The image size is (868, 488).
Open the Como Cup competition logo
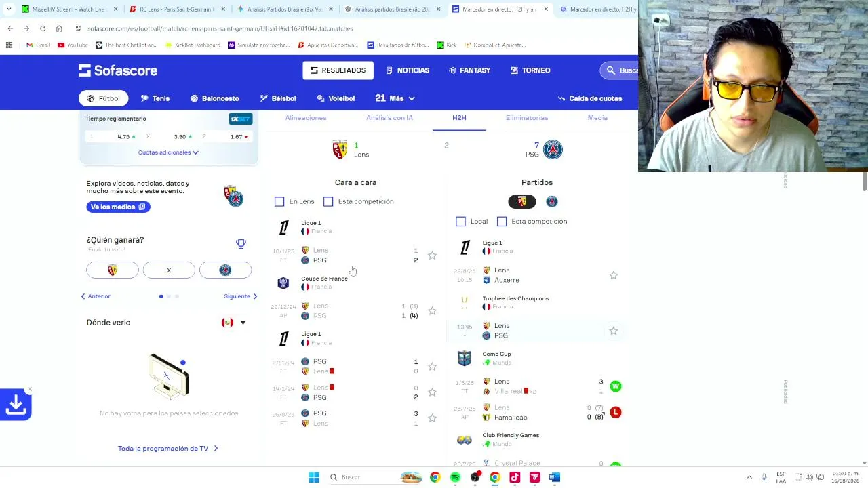465,359
